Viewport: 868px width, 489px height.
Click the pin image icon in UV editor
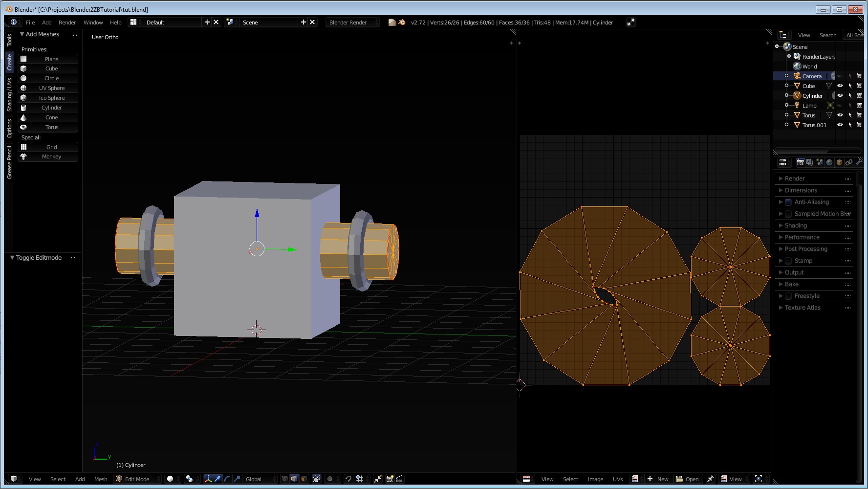[x=710, y=479]
